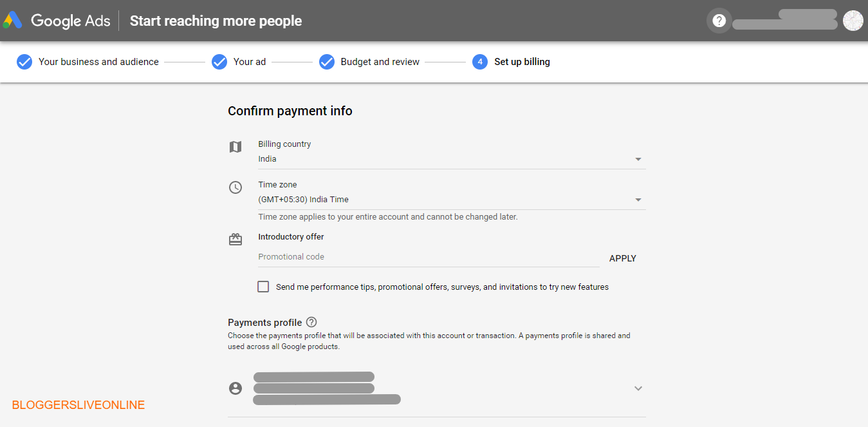This screenshot has width=868, height=427.
Task: Click the introductory offer gift icon
Action: (x=235, y=240)
